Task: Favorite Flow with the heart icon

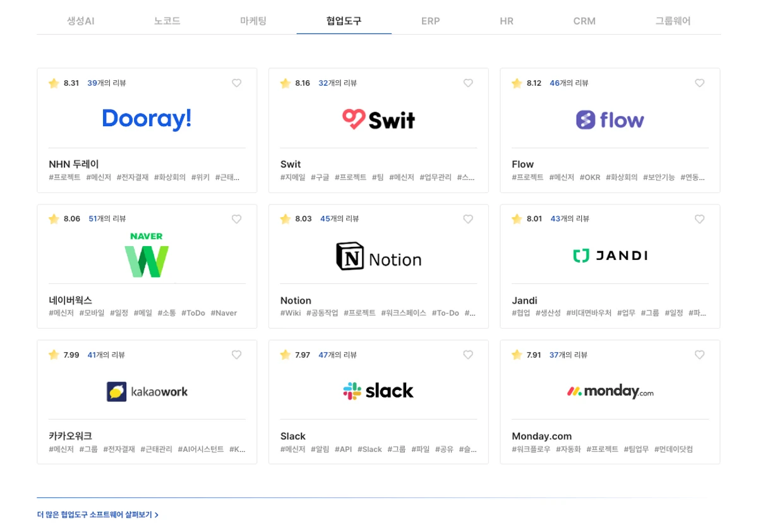Action: coord(699,83)
